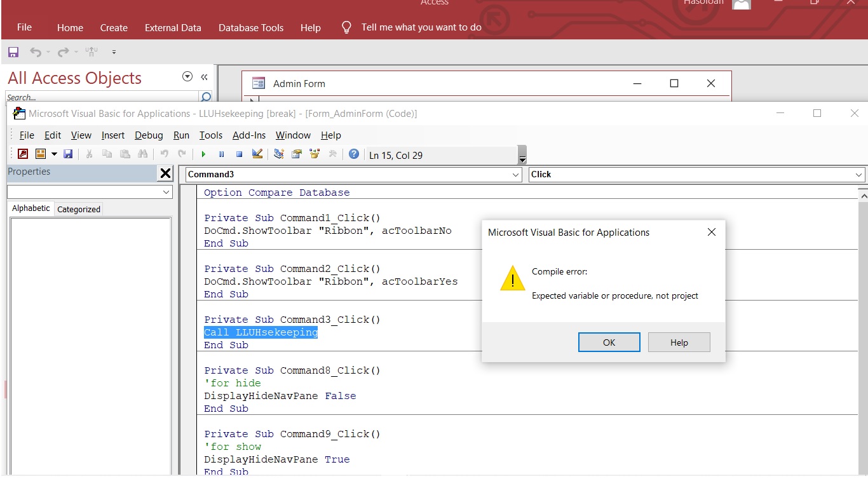
Task: Click Help in the compile error dialog
Action: click(x=679, y=342)
